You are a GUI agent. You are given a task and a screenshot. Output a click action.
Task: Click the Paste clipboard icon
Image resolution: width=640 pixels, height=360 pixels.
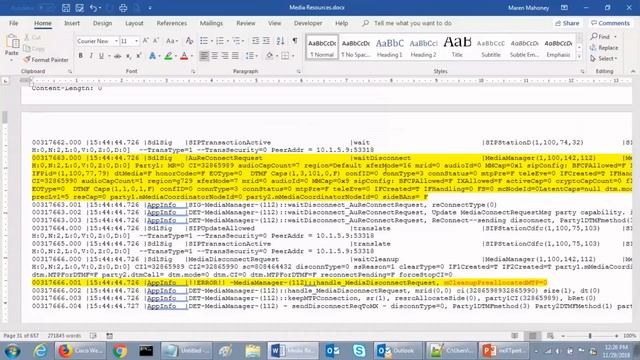(x=12, y=41)
